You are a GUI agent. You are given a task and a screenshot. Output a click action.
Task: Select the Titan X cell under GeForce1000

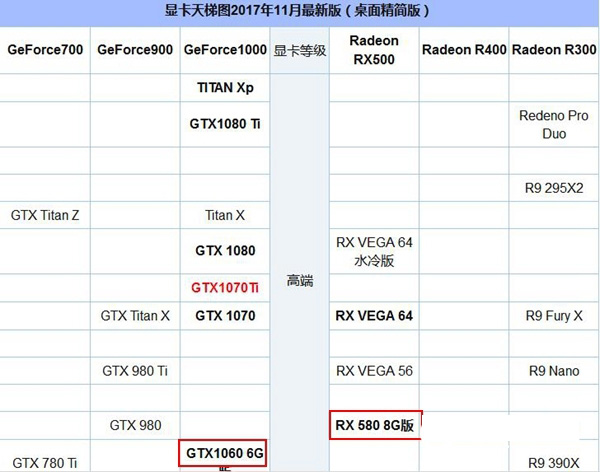pyautogui.click(x=225, y=215)
